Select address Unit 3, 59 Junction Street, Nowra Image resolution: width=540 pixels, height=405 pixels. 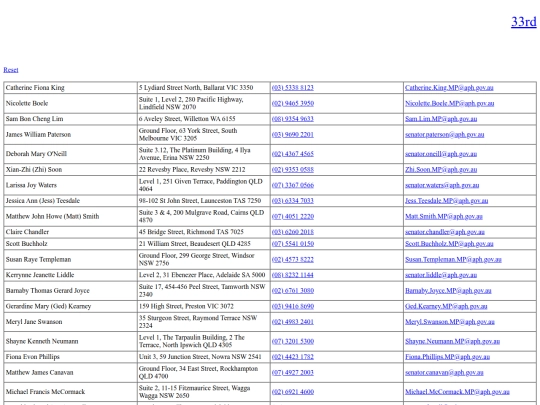200,357
